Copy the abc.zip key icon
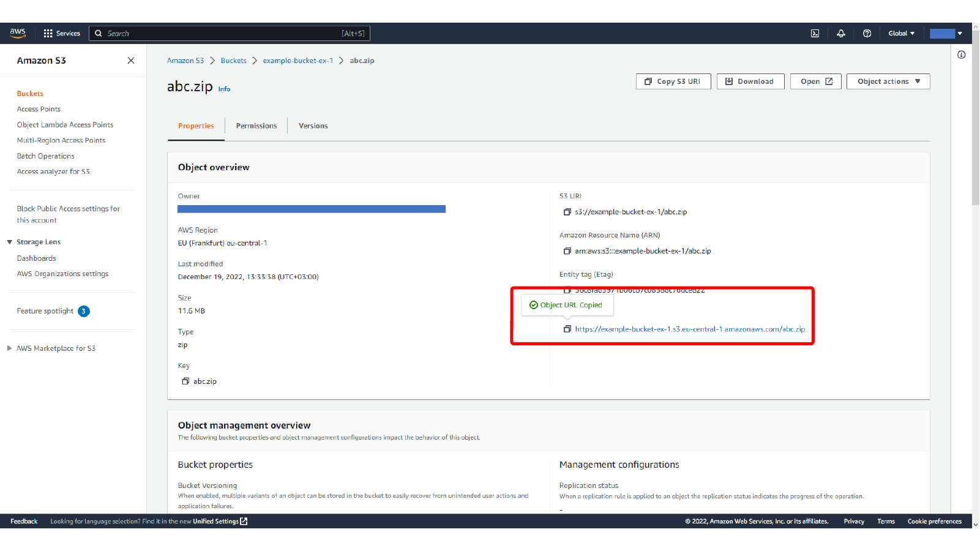Screen dimensions: 980x551 coord(185,381)
